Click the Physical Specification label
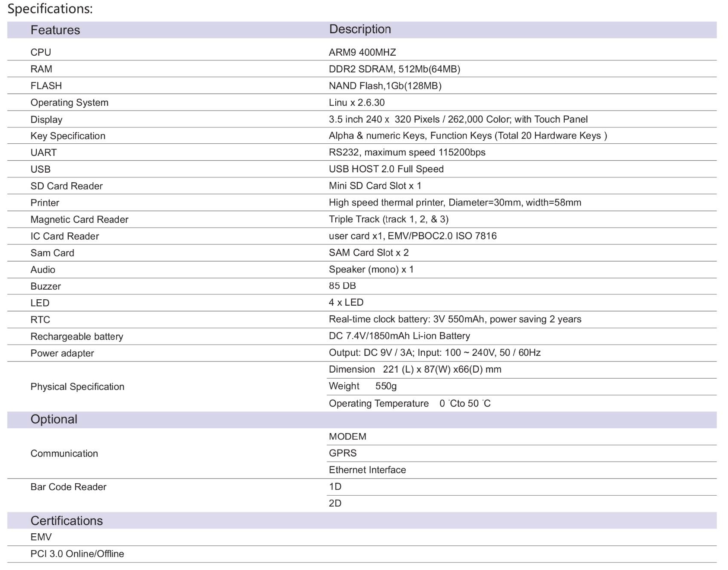 pyautogui.click(x=77, y=386)
